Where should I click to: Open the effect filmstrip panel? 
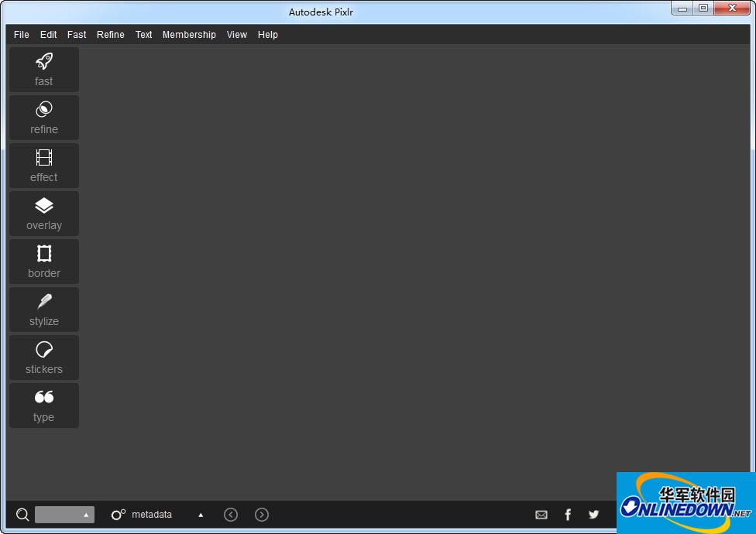coord(44,166)
